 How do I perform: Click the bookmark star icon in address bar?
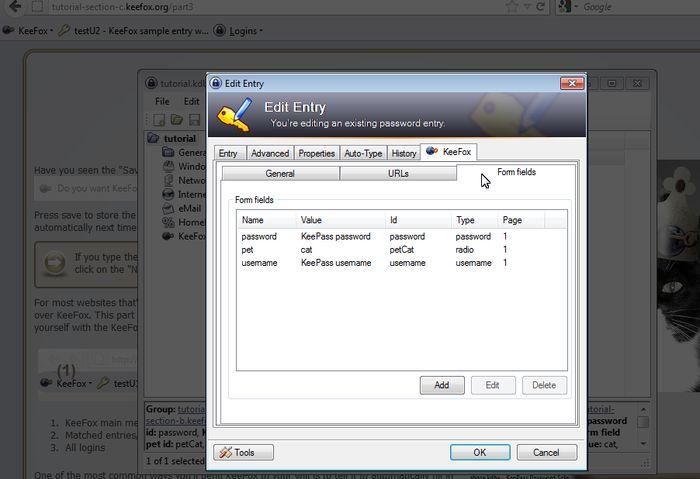pos(512,6)
